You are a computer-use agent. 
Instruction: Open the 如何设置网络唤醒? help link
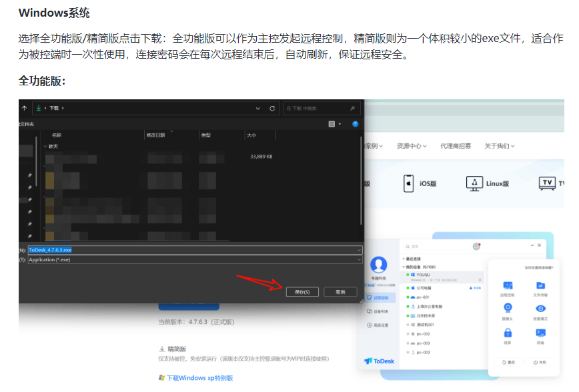click(x=539, y=267)
